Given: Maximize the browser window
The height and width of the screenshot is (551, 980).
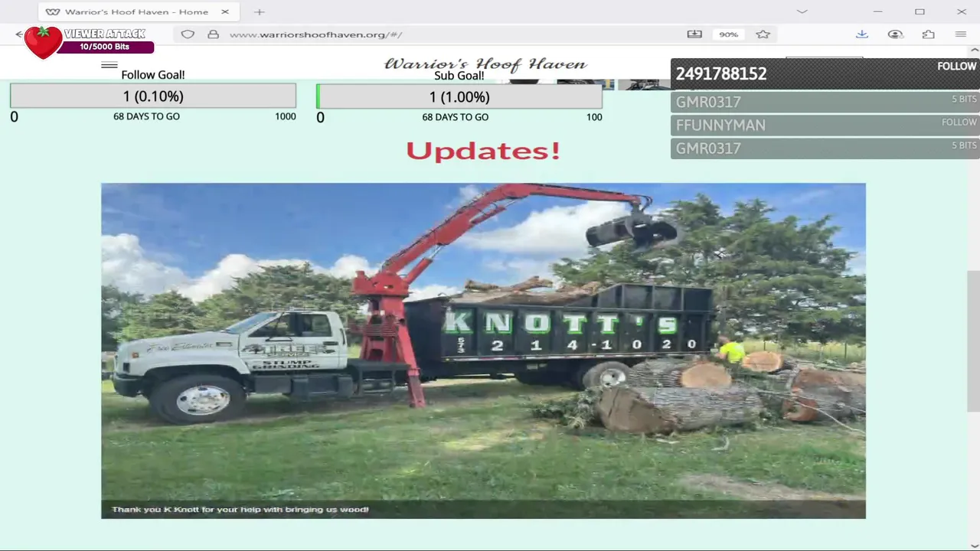Looking at the screenshot, I should [x=920, y=11].
